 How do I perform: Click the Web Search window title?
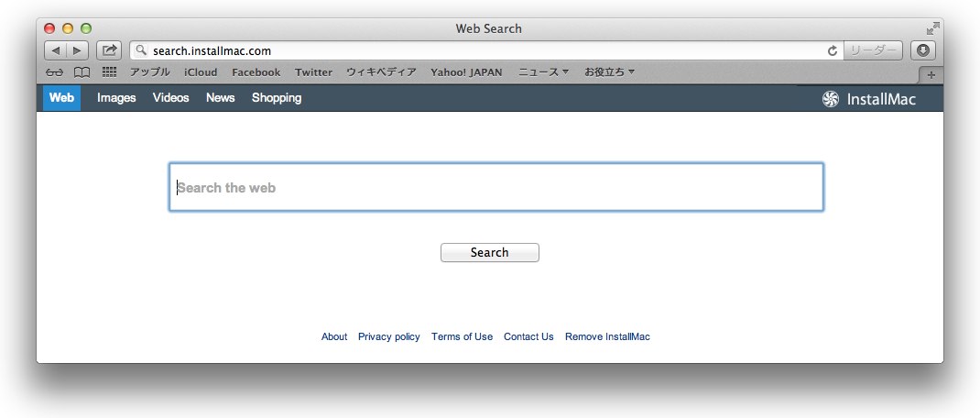[489, 28]
